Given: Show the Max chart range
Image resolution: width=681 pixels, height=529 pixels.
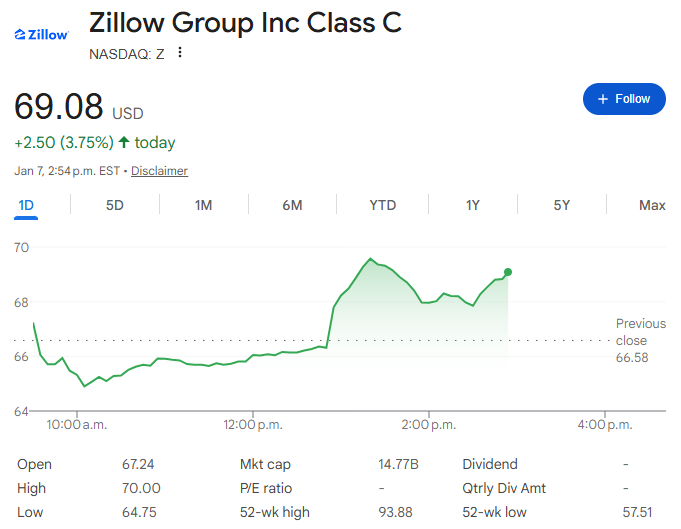Looking at the screenshot, I should [x=652, y=205].
